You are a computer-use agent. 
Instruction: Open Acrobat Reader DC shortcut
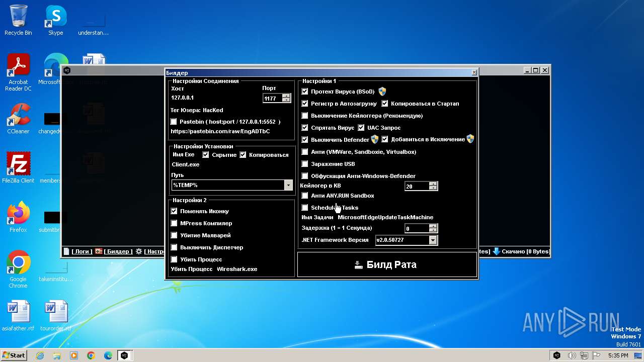18,72
